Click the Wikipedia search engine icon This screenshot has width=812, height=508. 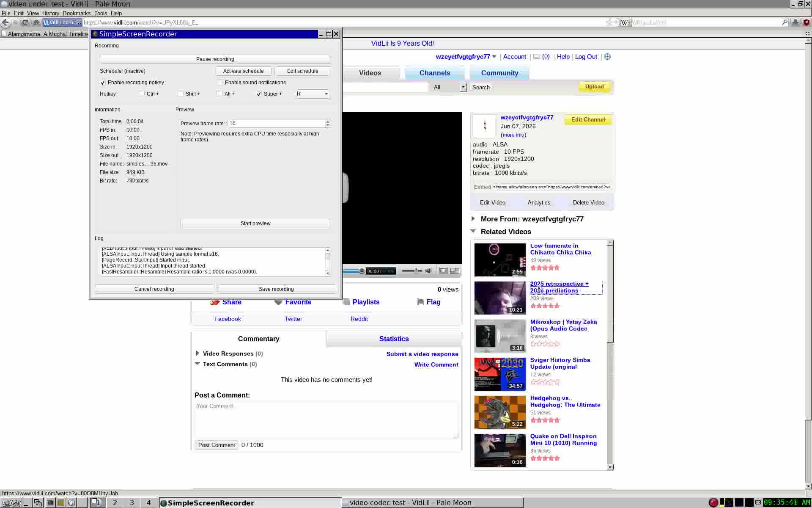(x=624, y=22)
